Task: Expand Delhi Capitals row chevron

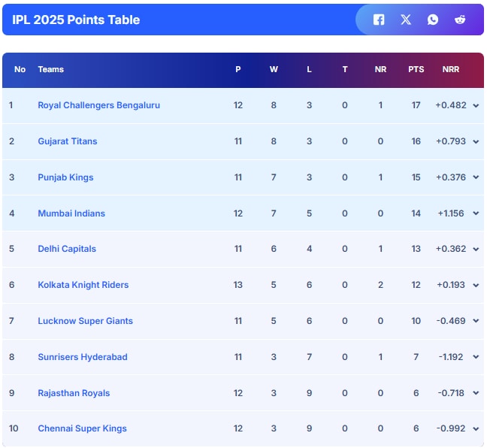Action: click(476, 249)
